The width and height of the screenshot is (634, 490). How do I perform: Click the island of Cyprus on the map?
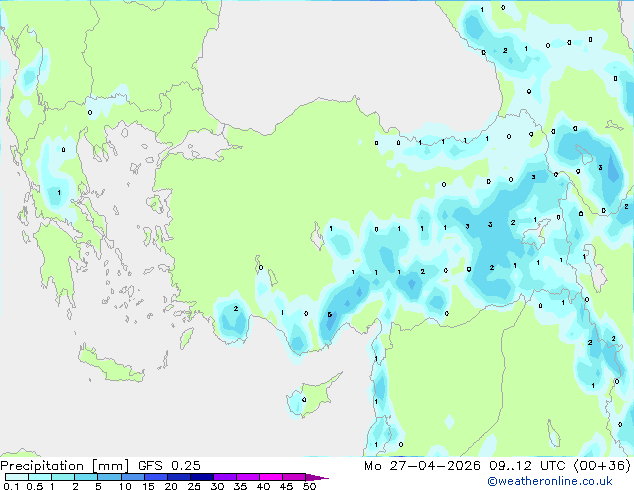[313, 396]
